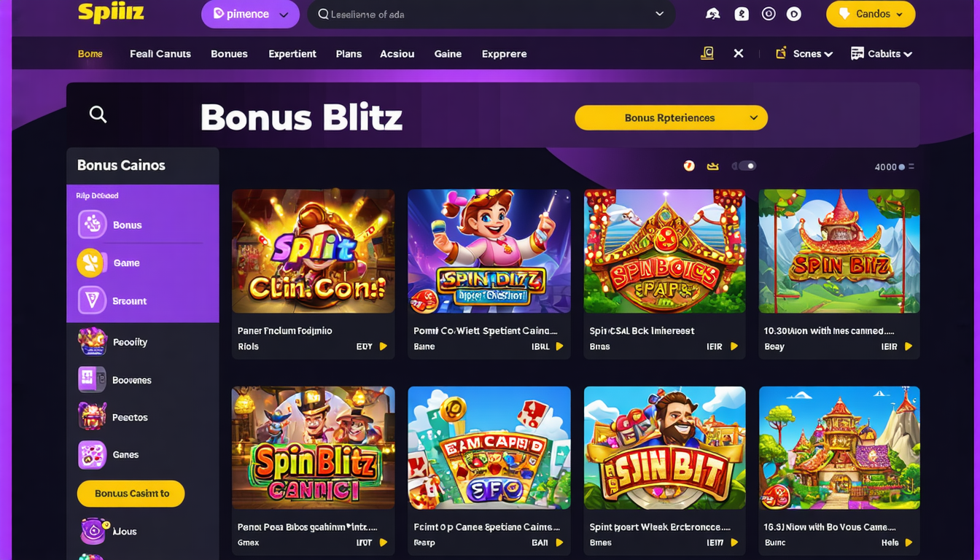Open the Split Clin Con game thumbnail

pos(313,252)
